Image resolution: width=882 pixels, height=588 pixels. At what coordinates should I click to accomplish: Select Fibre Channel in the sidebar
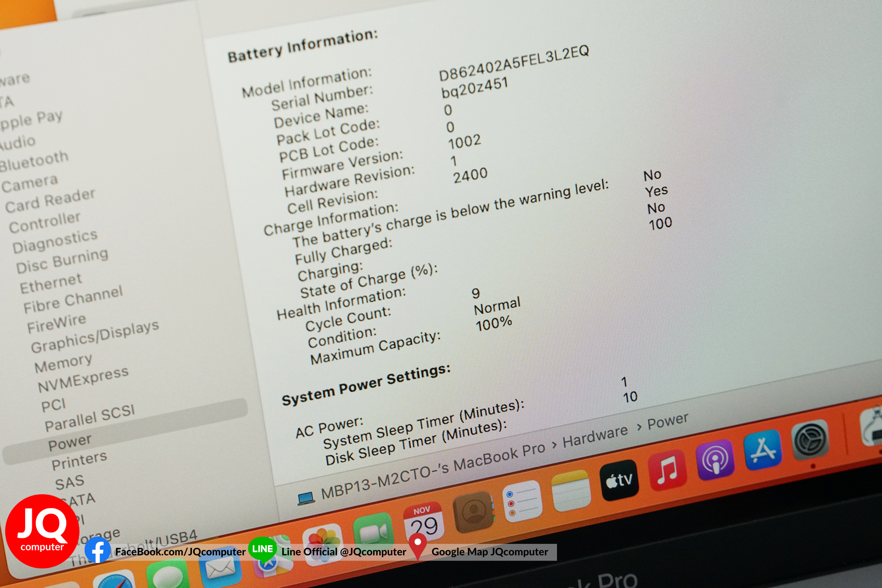pos(73,299)
